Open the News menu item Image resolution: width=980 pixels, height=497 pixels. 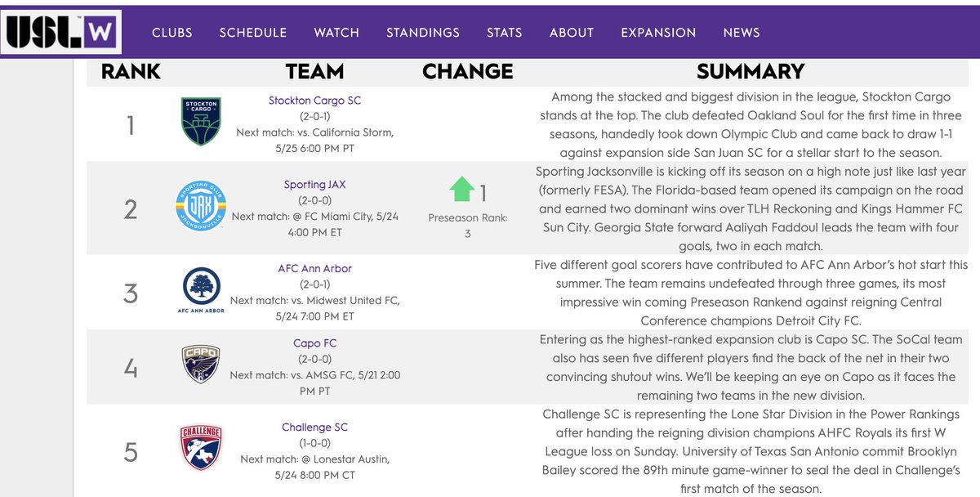pos(742,33)
